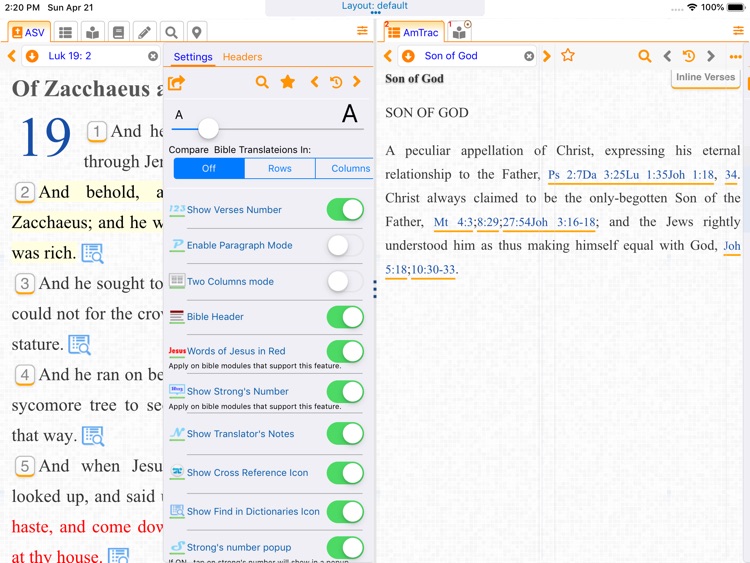Toggle Words of Jesus in Red
The width and height of the screenshot is (750, 563).
(345, 351)
